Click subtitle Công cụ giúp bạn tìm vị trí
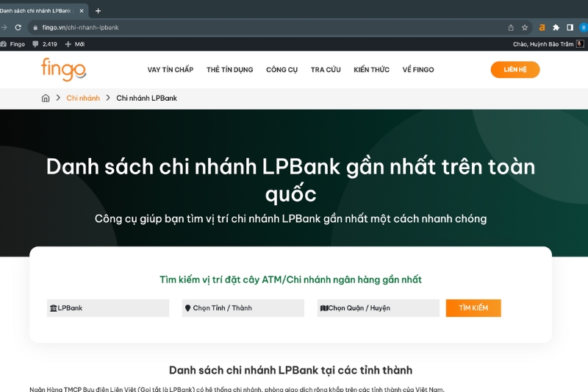 [x=290, y=218]
